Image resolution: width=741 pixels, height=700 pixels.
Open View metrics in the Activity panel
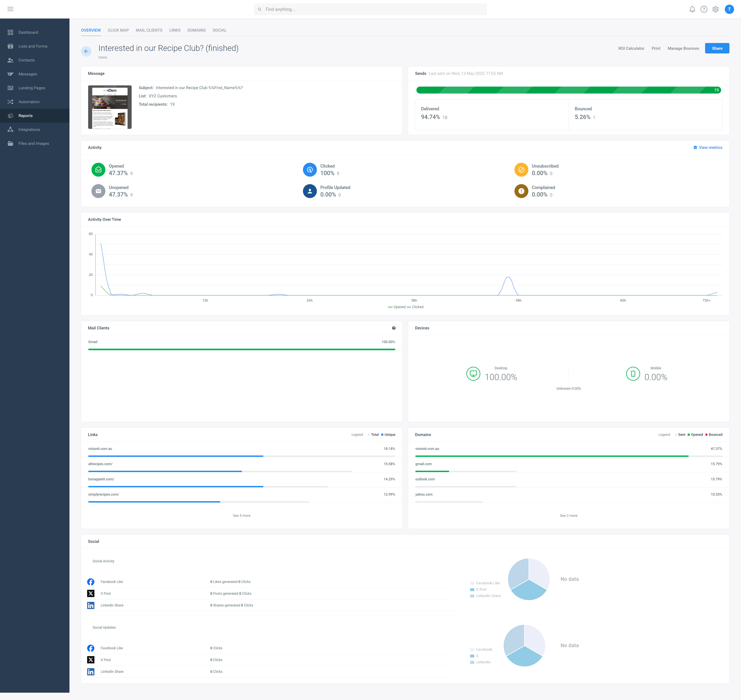[708, 147]
